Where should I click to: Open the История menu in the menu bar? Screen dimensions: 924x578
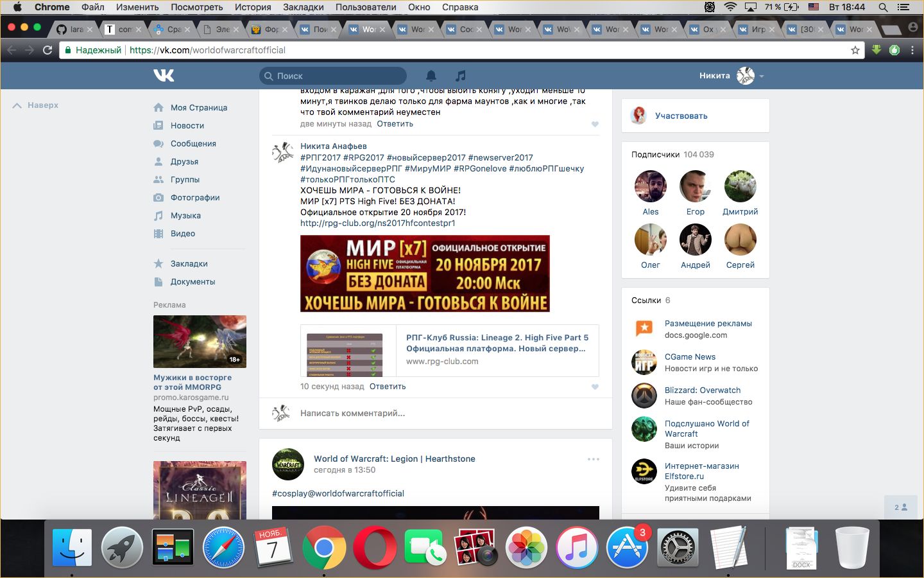coord(253,7)
